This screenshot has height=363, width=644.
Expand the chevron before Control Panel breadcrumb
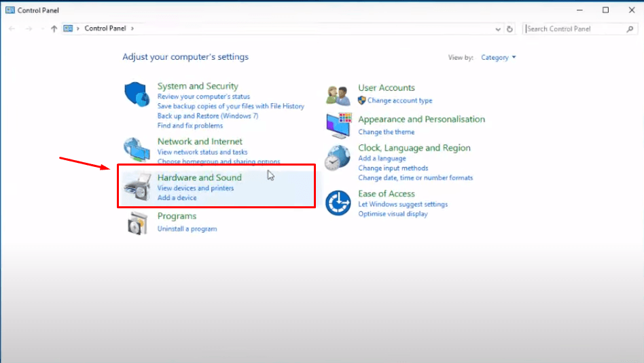[x=77, y=28]
